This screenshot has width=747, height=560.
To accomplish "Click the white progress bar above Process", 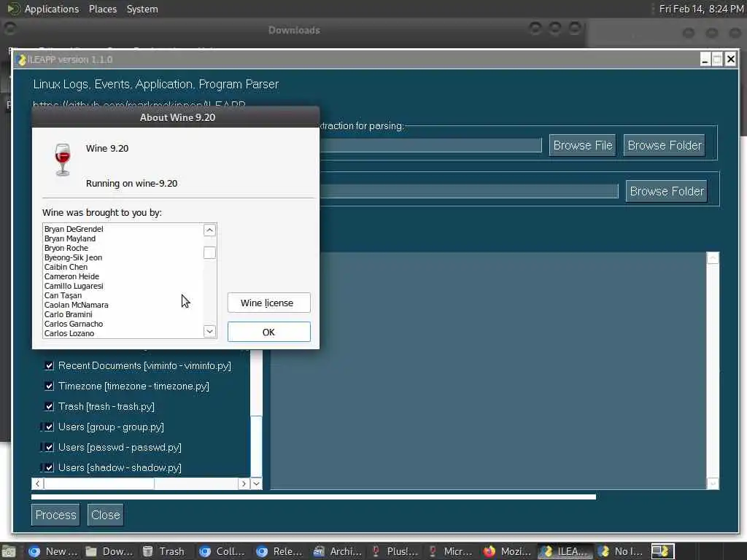I will tap(314, 497).
